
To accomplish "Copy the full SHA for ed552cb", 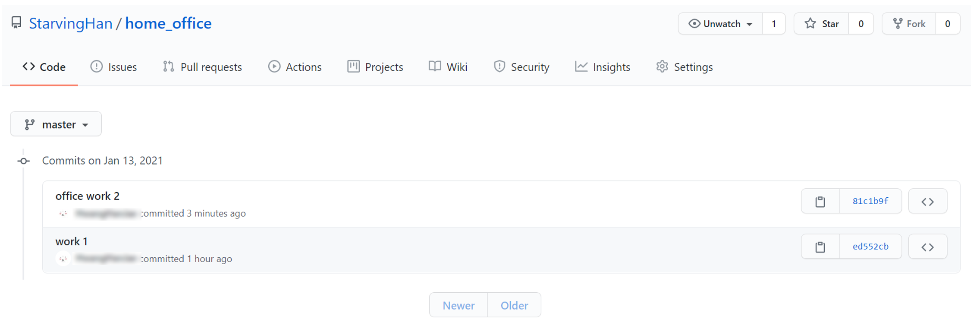I will (820, 247).
